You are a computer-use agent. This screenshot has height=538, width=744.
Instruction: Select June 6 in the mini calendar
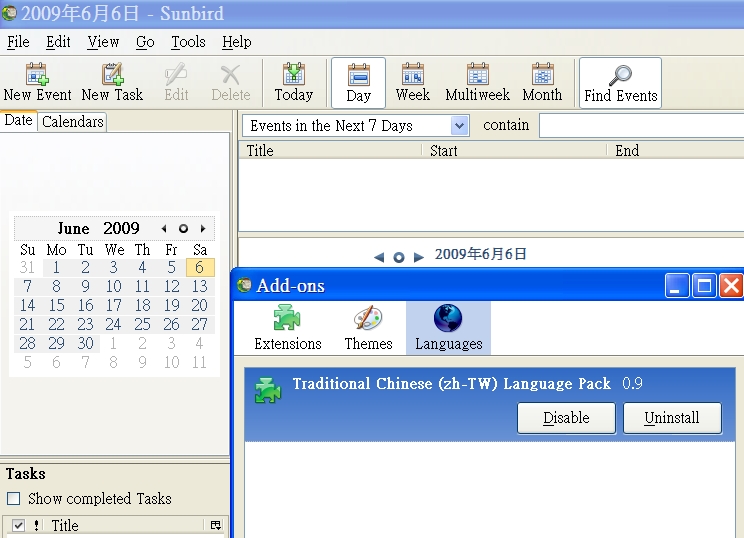pyautogui.click(x=200, y=267)
